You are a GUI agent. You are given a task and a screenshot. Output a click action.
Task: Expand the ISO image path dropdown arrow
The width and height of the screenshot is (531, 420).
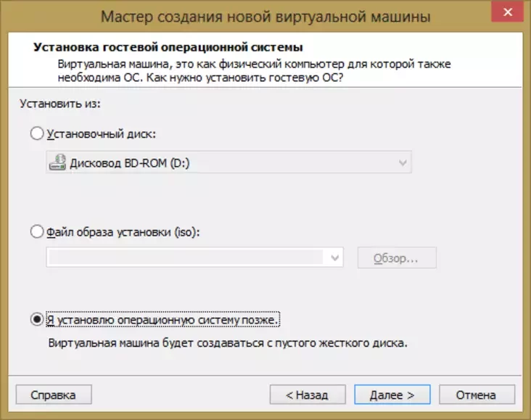(x=334, y=258)
